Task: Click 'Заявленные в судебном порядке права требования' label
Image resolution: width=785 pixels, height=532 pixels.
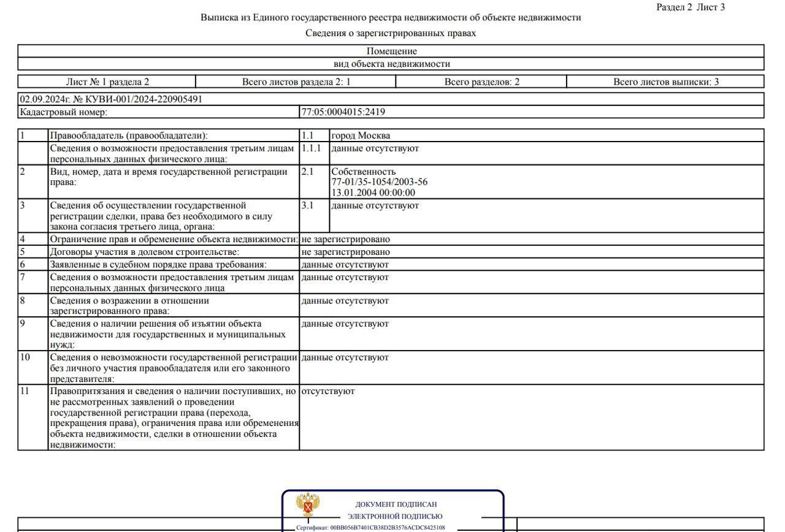Action: click(158, 265)
